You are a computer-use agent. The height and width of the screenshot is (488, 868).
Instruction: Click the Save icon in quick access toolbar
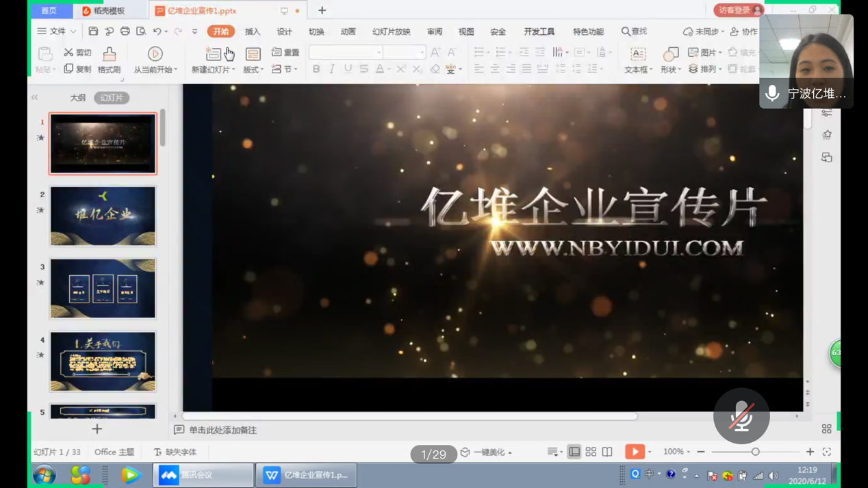click(93, 31)
